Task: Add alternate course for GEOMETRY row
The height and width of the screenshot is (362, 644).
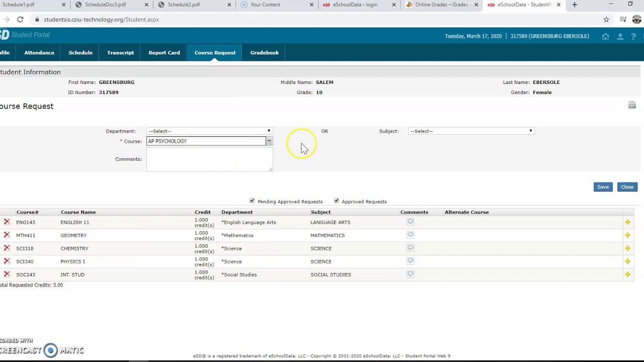Action: click(x=627, y=235)
